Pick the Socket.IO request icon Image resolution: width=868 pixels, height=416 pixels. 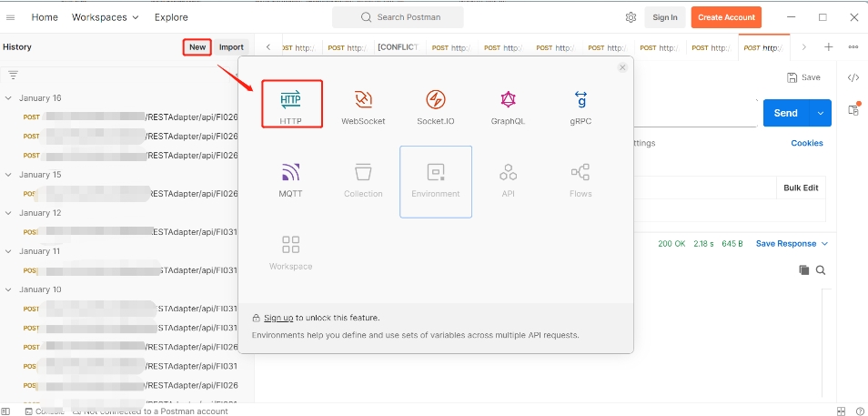coord(436,100)
